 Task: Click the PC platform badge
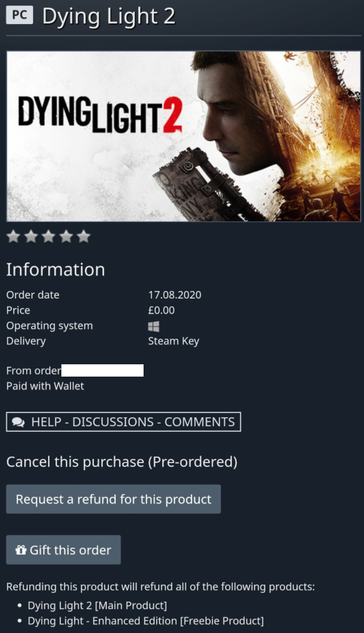pyautogui.click(x=19, y=15)
